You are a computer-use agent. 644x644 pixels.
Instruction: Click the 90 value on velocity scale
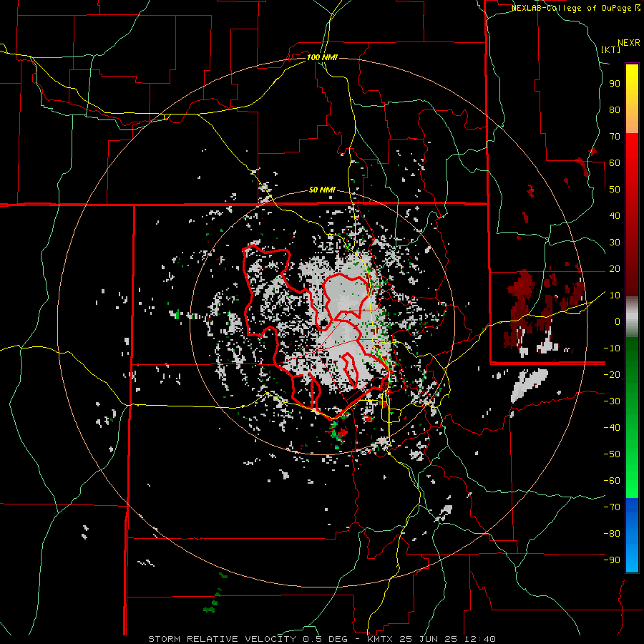[x=615, y=84]
